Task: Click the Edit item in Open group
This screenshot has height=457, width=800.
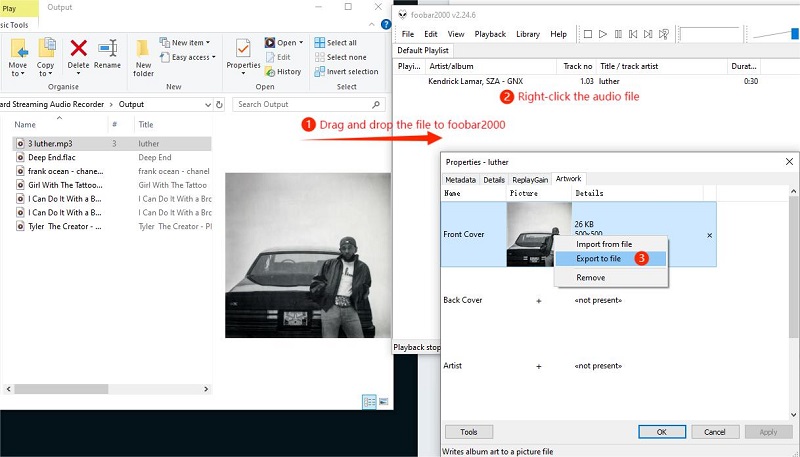Action: click(x=278, y=57)
